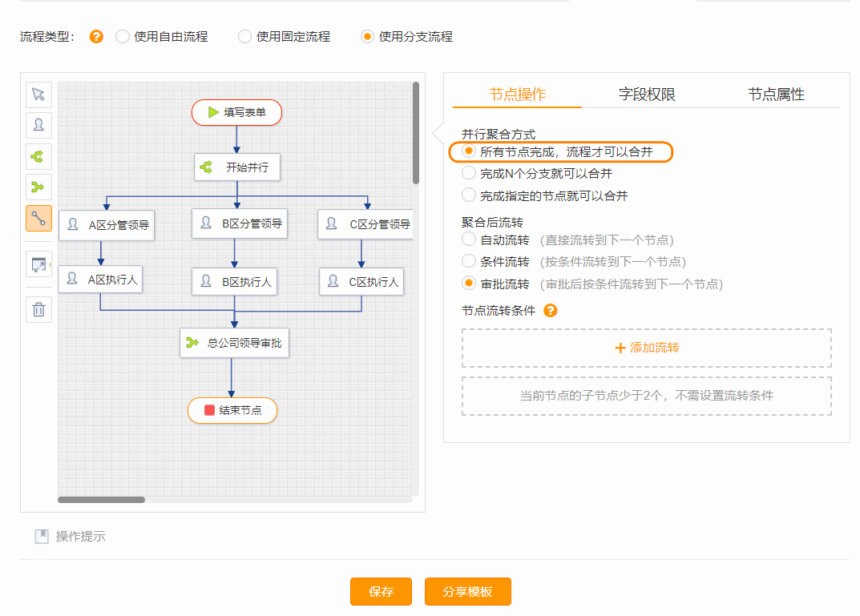Select the 填写表单 start node label
The height and width of the screenshot is (616, 860).
tap(244, 112)
